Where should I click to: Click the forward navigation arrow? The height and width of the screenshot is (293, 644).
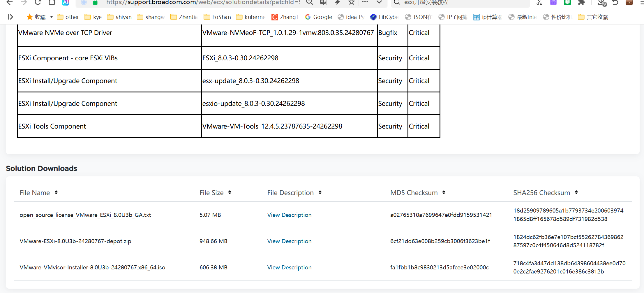24,2
